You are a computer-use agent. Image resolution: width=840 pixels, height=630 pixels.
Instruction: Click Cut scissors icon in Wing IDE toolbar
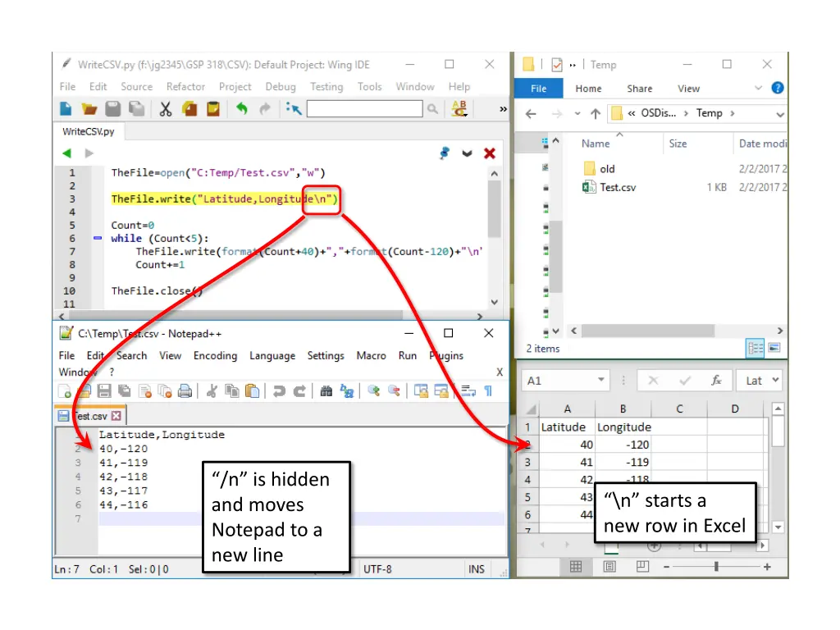coord(166,109)
